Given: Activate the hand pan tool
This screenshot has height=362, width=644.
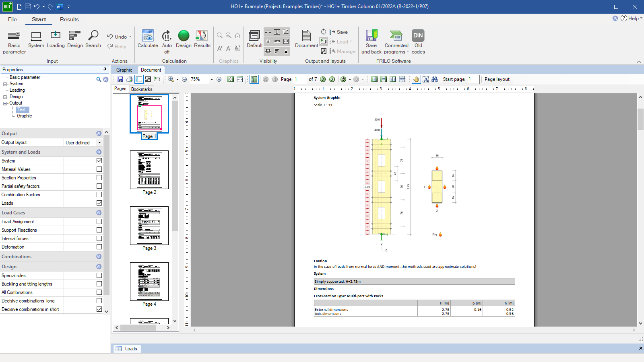Looking at the screenshot, I should tap(416, 79).
